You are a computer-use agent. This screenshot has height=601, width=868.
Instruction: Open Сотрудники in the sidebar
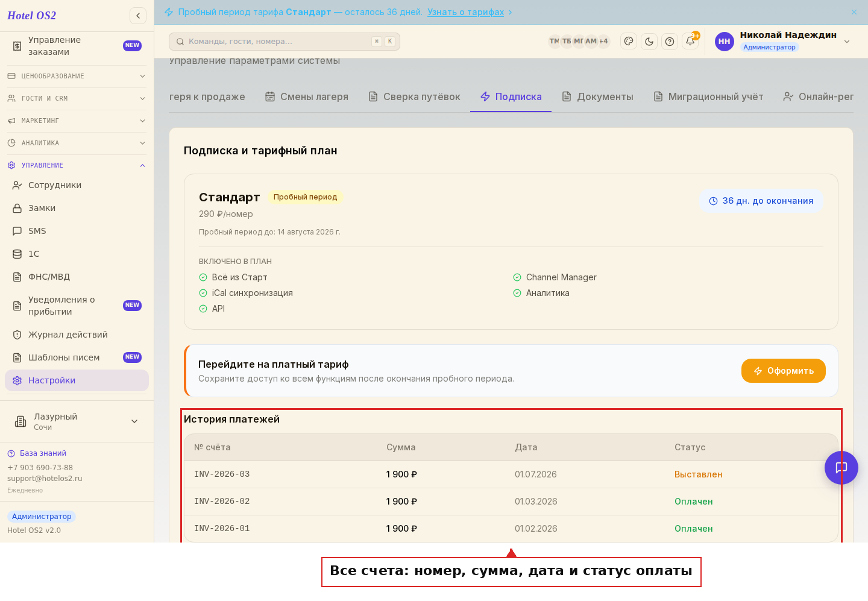click(77, 185)
